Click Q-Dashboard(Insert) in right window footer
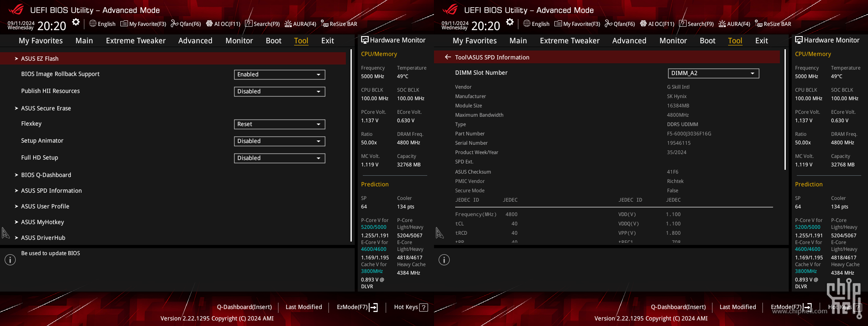The width and height of the screenshot is (868, 326). coord(678,307)
